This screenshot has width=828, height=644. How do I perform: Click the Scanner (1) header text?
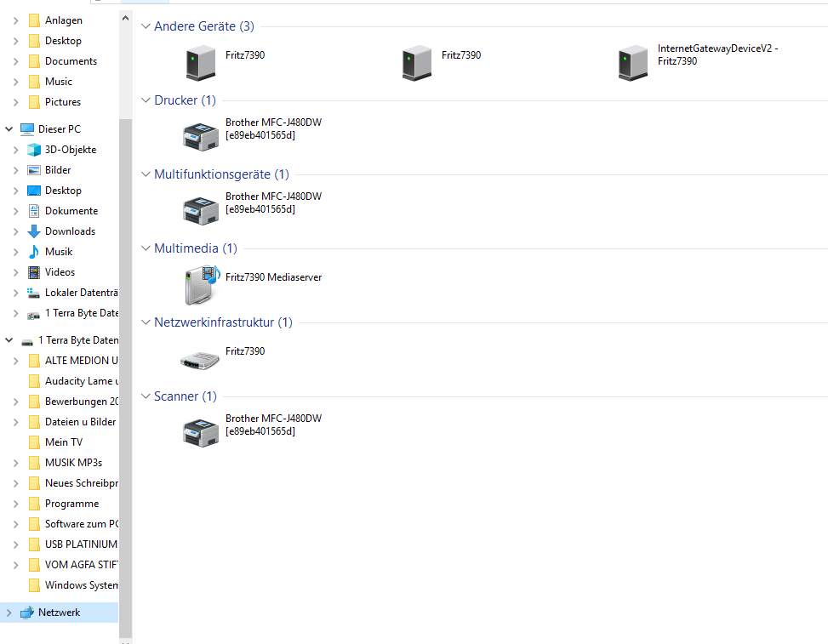pos(186,396)
